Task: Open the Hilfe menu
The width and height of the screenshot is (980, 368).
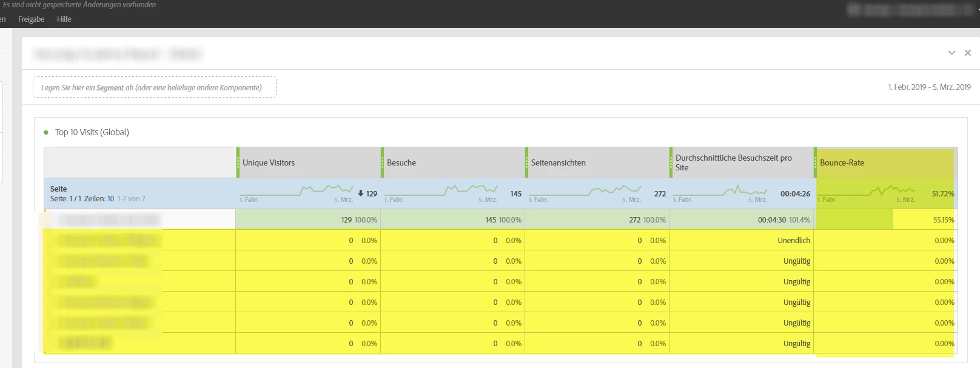Action: 64,19
